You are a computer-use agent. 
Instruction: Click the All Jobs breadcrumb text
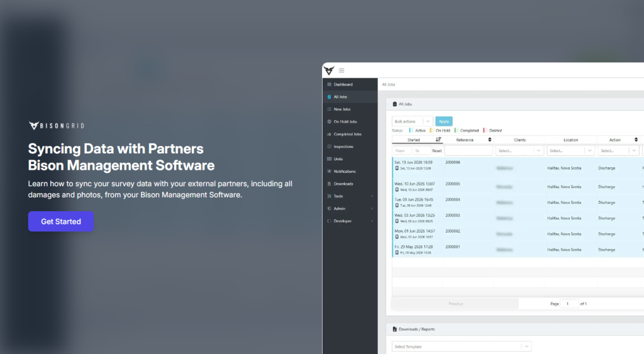point(389,84)
